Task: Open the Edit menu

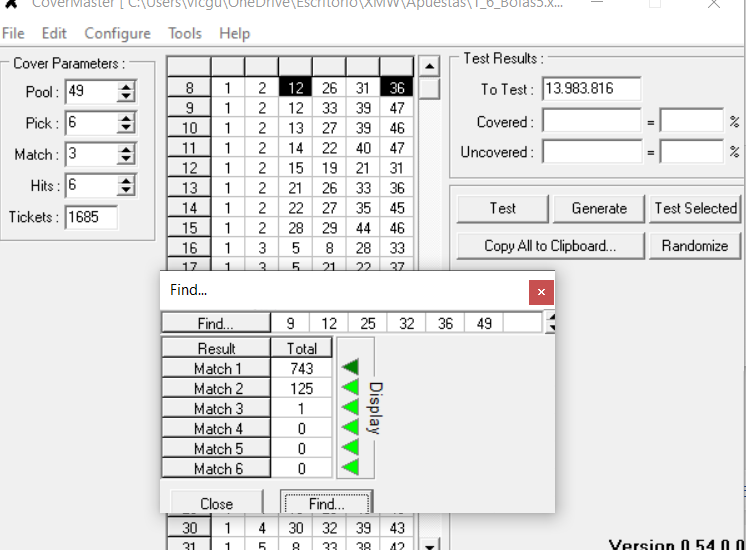Action: (x=54, y=33)
